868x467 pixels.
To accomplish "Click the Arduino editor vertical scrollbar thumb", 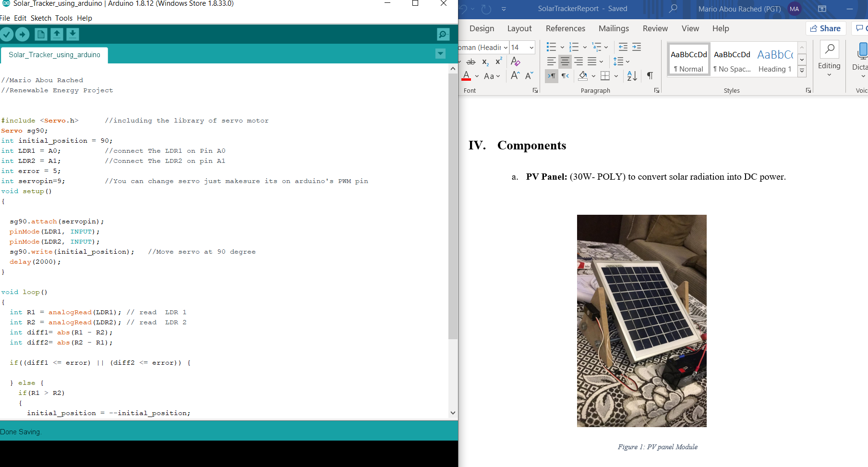I will (x=453, y=207).
